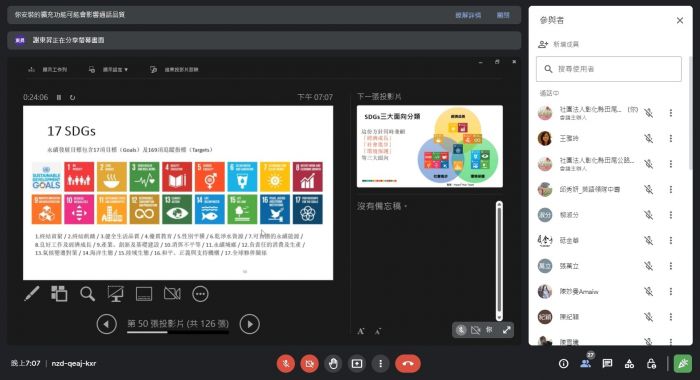The width and height of the screenshot is (700, 380).
Task: Click muted mic icon for 張萬立
Action: [x=649, y=266]
